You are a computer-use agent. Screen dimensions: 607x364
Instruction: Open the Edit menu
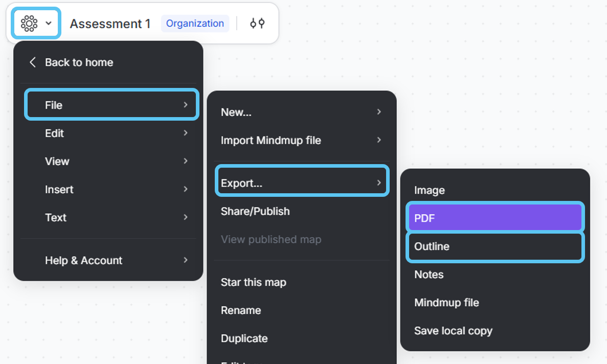(x=112, y=133)
